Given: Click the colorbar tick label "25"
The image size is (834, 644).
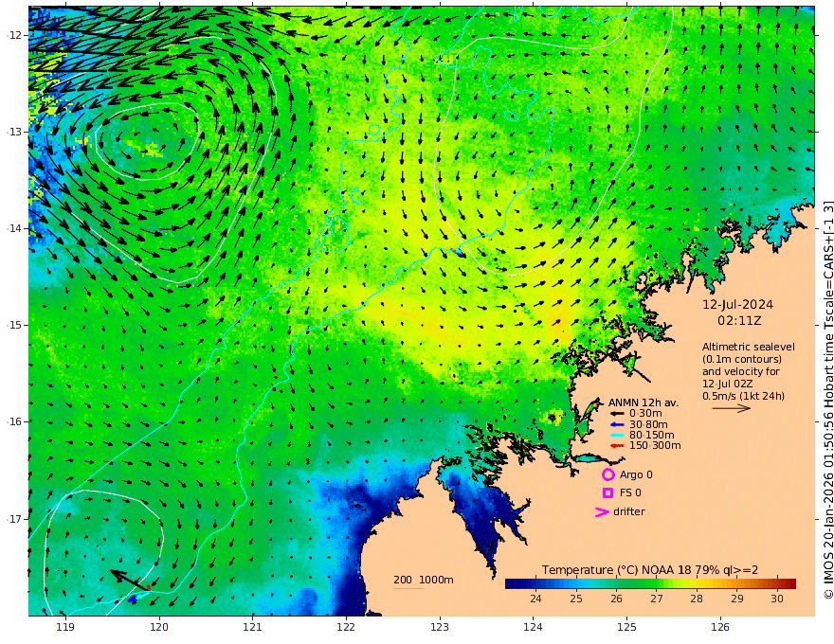Looking at the screenshot, I should (576, 599).
